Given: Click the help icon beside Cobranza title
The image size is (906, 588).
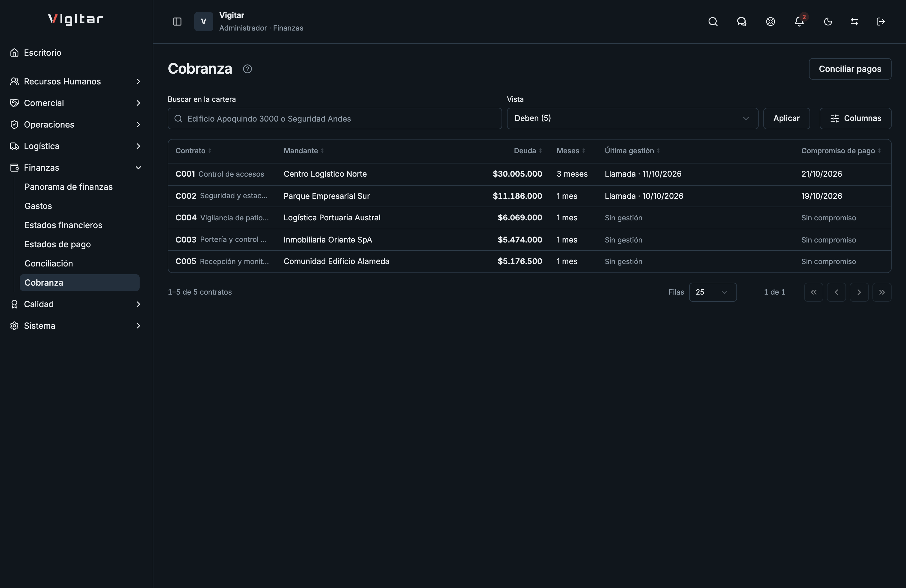Looking at the screenshot, I should [x=247, y=69].
